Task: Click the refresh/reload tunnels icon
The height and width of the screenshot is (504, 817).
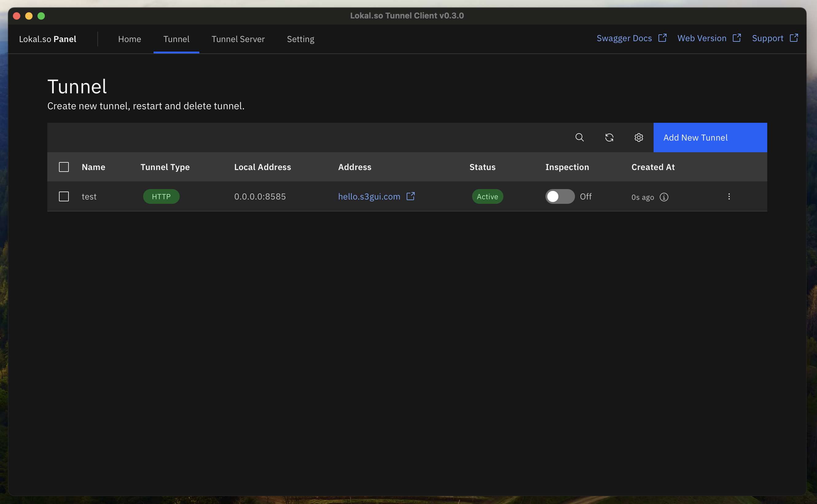Action: pyautogui.click(x=609, y=138)
